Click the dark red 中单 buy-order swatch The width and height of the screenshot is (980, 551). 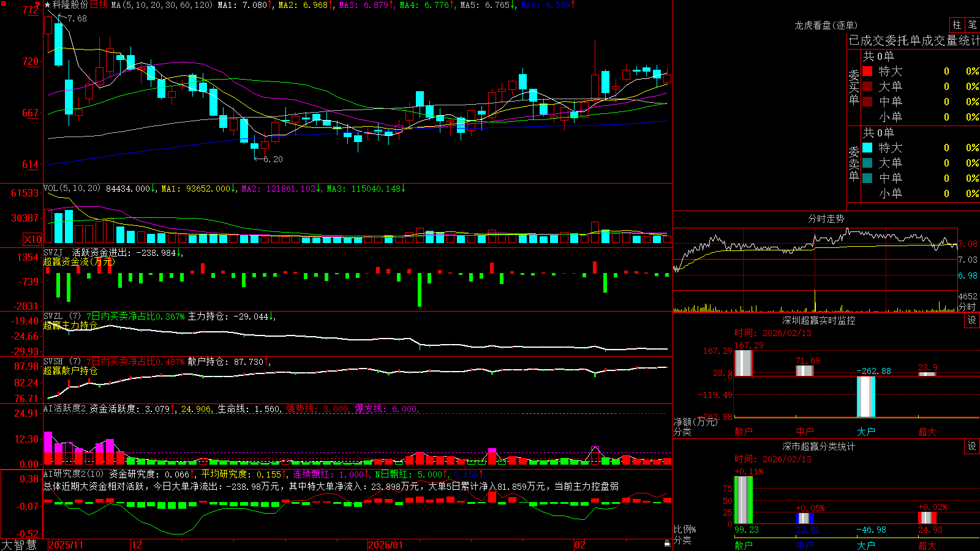coord(867,102)
